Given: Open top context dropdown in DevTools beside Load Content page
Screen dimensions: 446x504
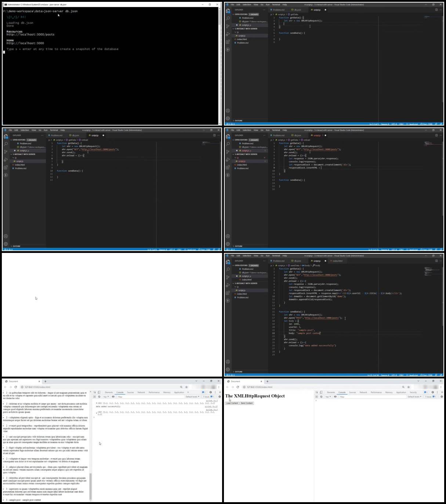Looking at the screenshot, I should [x=327, y=397].
